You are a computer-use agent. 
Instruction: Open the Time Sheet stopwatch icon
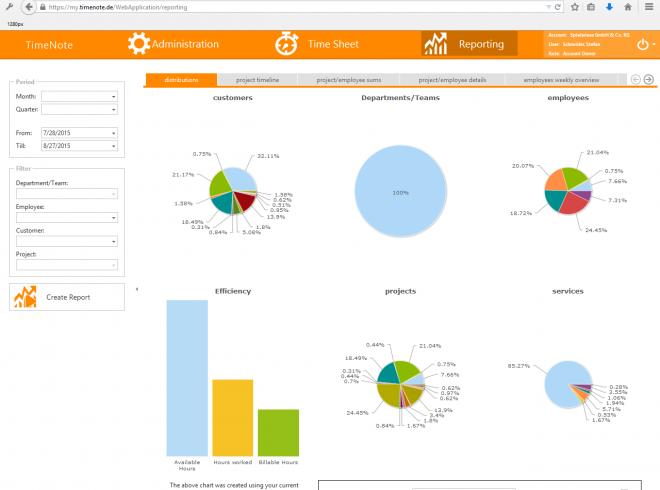coord(287,44)
